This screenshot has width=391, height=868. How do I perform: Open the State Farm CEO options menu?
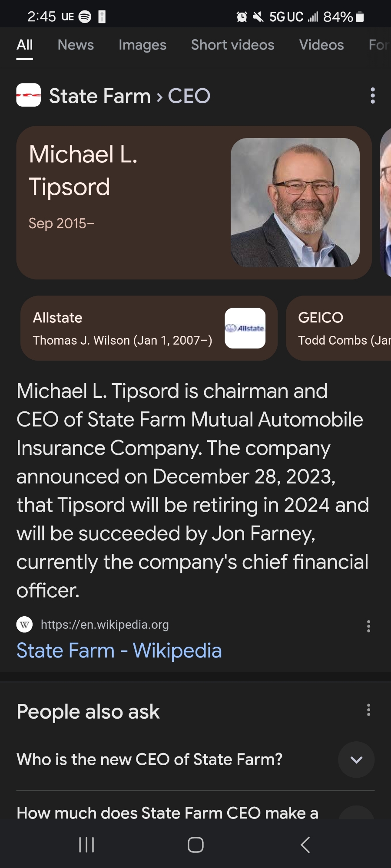372,95
